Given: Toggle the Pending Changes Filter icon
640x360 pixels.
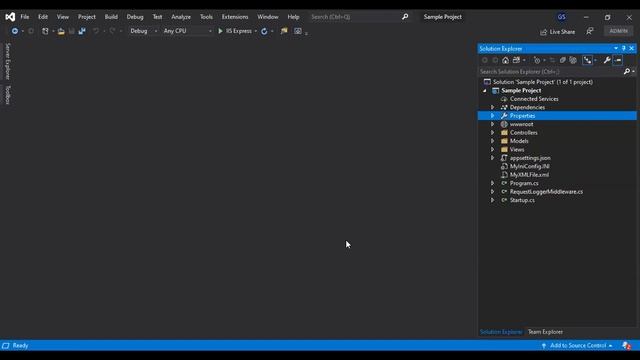Looking at the screenshot, I should 537,60.
